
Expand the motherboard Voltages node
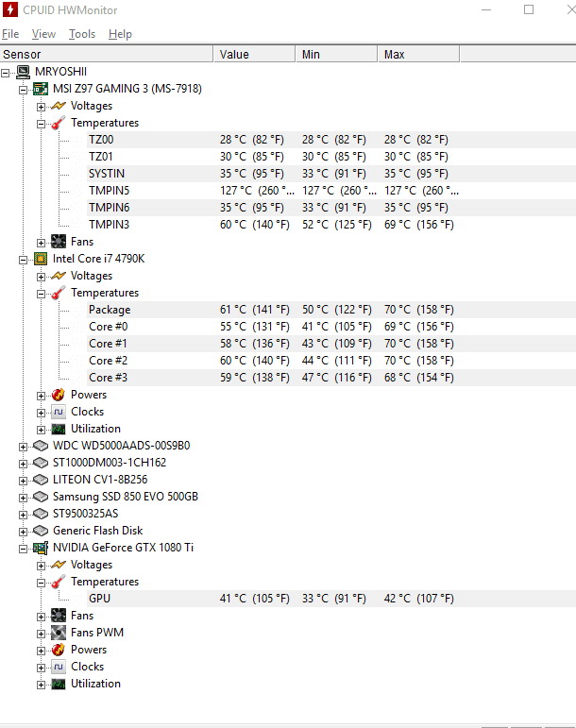coord(41,107)
